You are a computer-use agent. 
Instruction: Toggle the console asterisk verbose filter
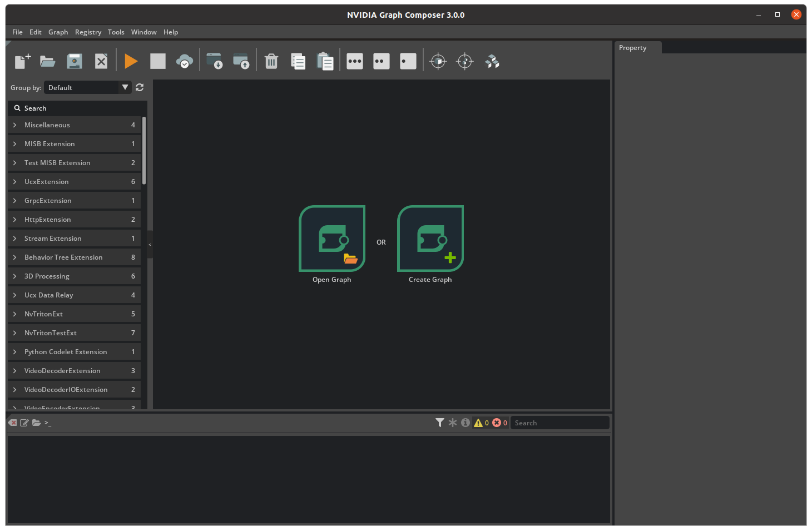tap(453, 423)
